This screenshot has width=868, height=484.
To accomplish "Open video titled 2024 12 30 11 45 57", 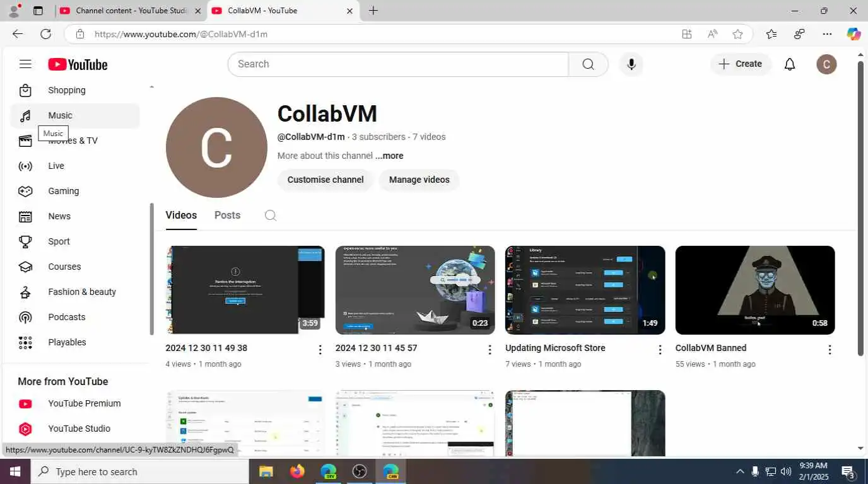I will point(376,348).
